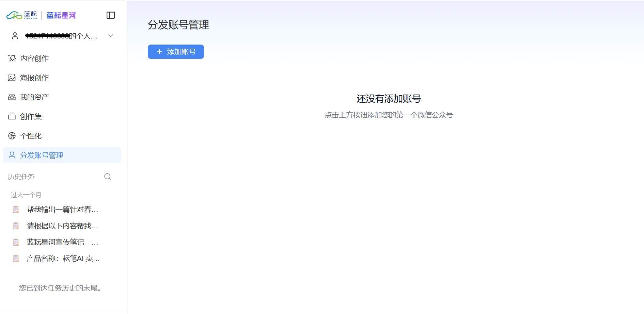Viewport: 644px width, 314px height.
Task: Open history task 蓝耘星河宣传笔记一…
Action: tap(62, 242)
